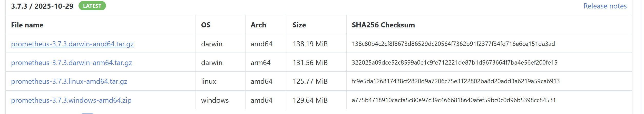Click the arm64 architecture cell

(260, 63)
